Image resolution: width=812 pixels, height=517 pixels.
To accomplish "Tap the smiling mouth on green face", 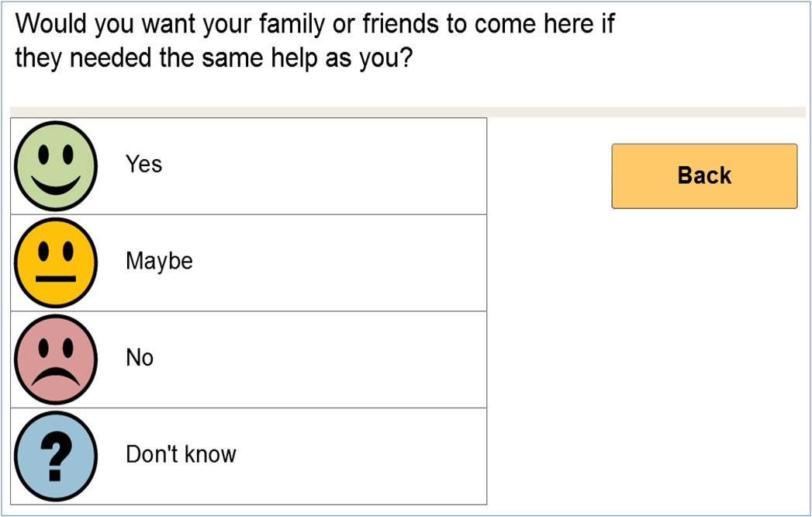I will tap(56, 185).
